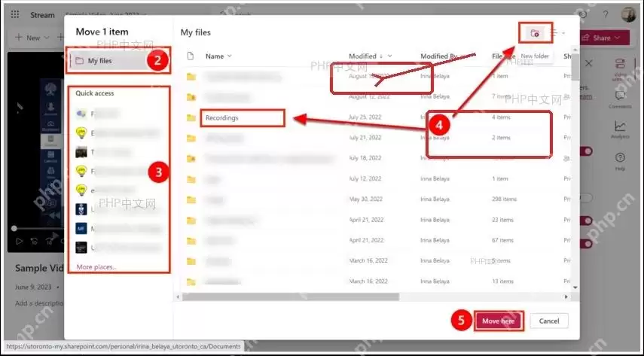Click the Move here button
The height and width of the screenshot is (356, 644).
pos(498,321)
